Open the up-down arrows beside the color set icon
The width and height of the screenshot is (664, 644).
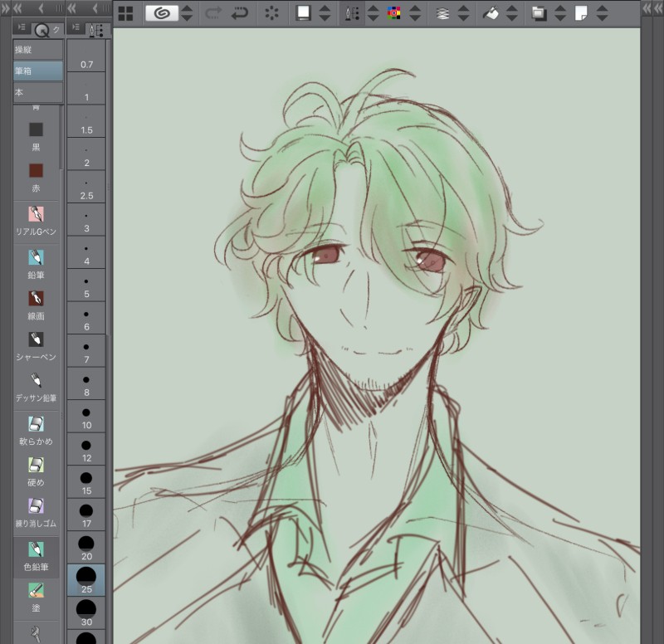415,13
